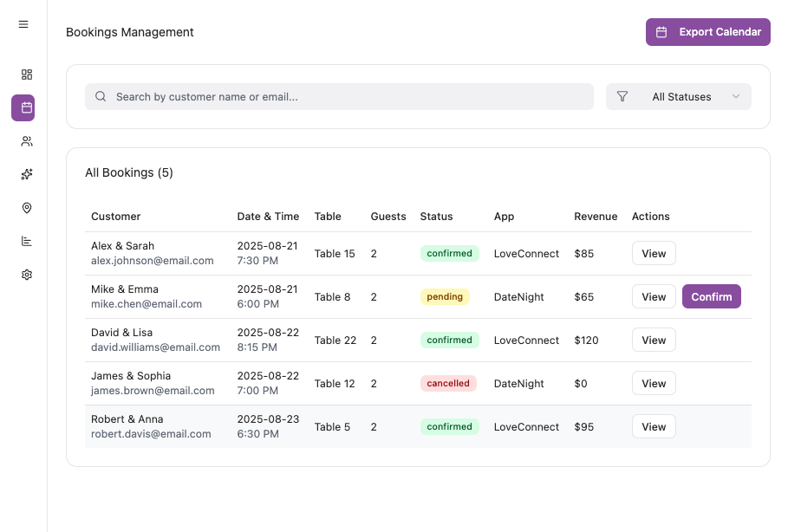Screen dimensions: 788x532
Task: Confirm the Mike & Emma booking
Action: pos(711,296)
